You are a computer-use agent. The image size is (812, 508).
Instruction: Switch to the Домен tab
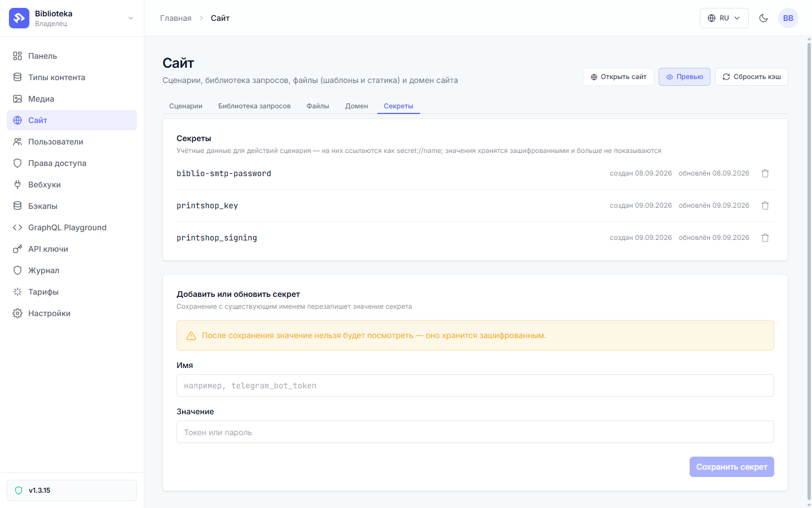click(356, 106)
